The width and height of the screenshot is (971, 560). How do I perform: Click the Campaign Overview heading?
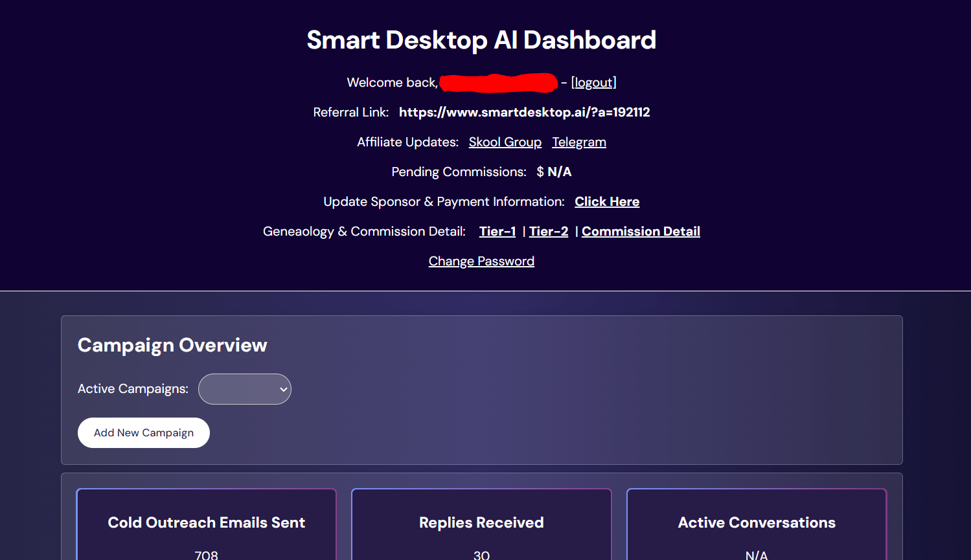click(x=172, y=345)
